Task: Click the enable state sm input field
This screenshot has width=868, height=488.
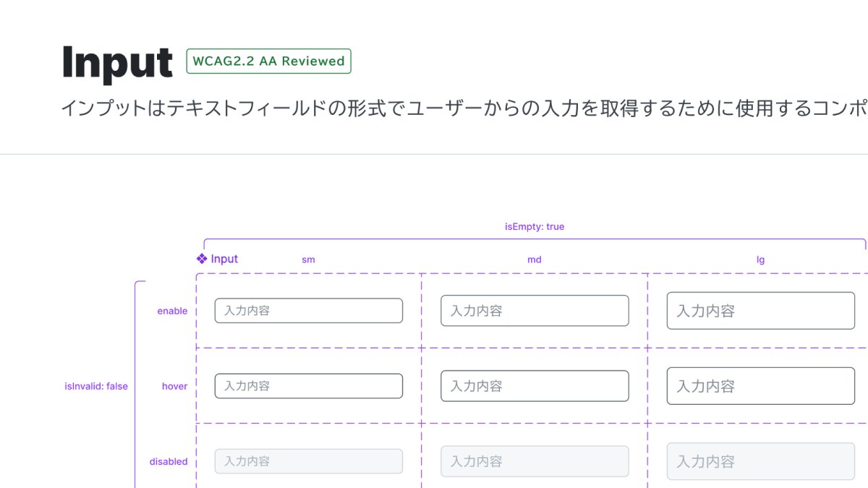Action: pyautogui.click(x=308, y=310)
